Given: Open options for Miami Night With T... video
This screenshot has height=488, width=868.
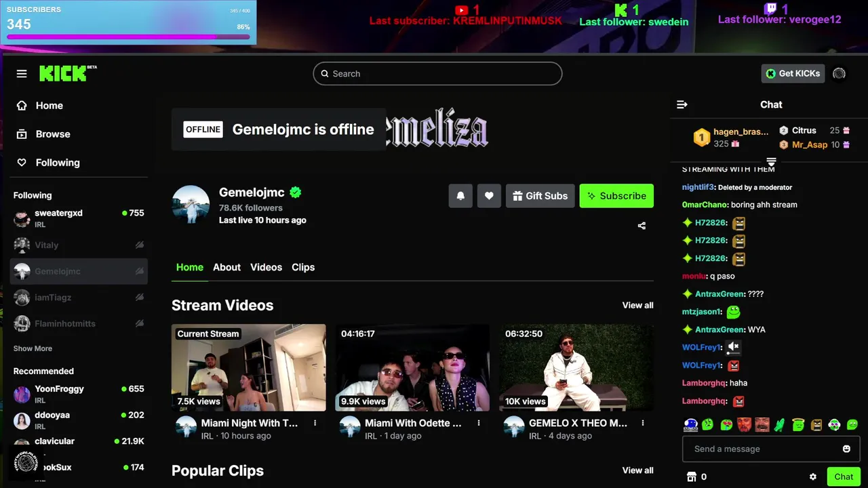Looking at the screenshot, I should [x=315, y=423].
